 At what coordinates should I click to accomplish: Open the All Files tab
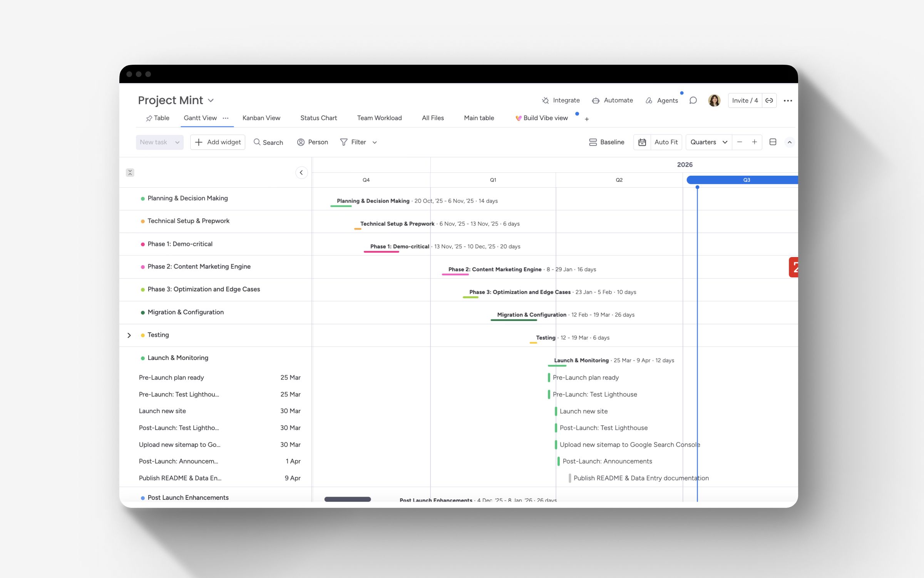[x=433, y=118]
